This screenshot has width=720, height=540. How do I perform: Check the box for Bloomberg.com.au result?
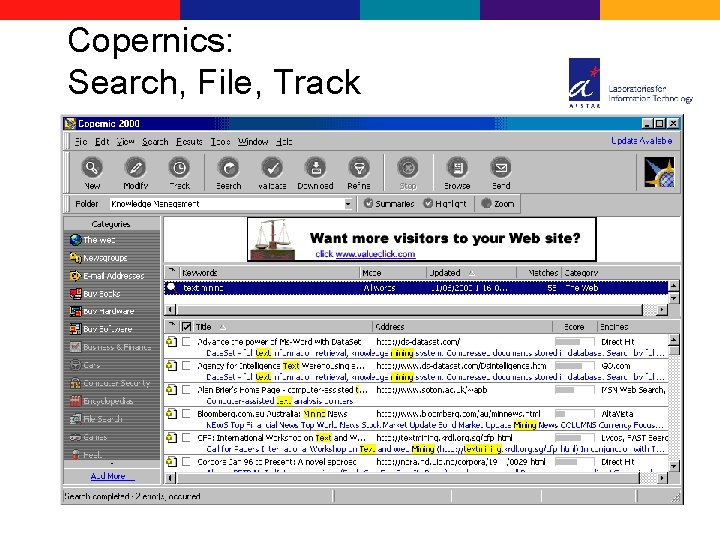[x=186, y=413]
